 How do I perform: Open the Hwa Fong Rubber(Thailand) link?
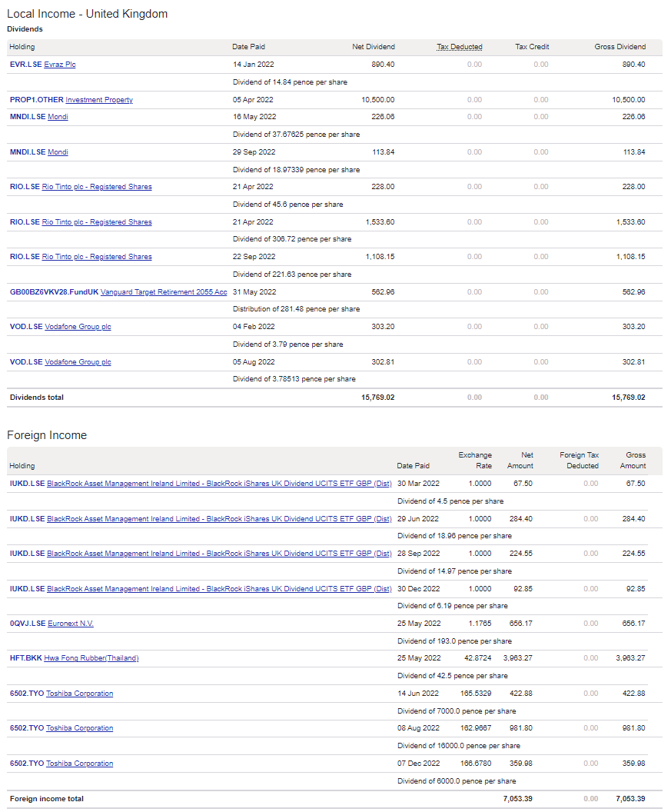click(91, 657)
